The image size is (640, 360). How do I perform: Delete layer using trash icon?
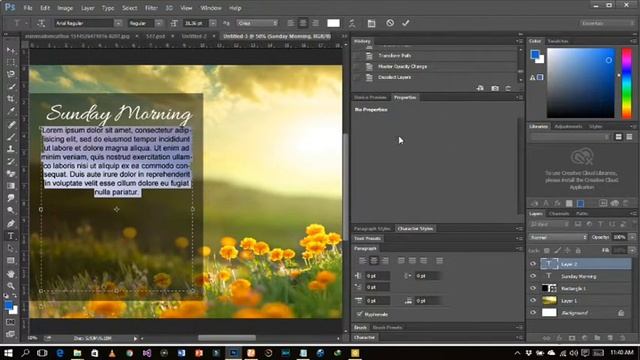pos(622,338)
